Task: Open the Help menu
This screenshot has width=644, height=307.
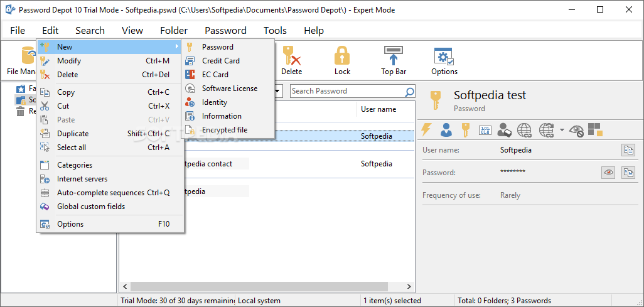Action: click(x=314, y=30)
